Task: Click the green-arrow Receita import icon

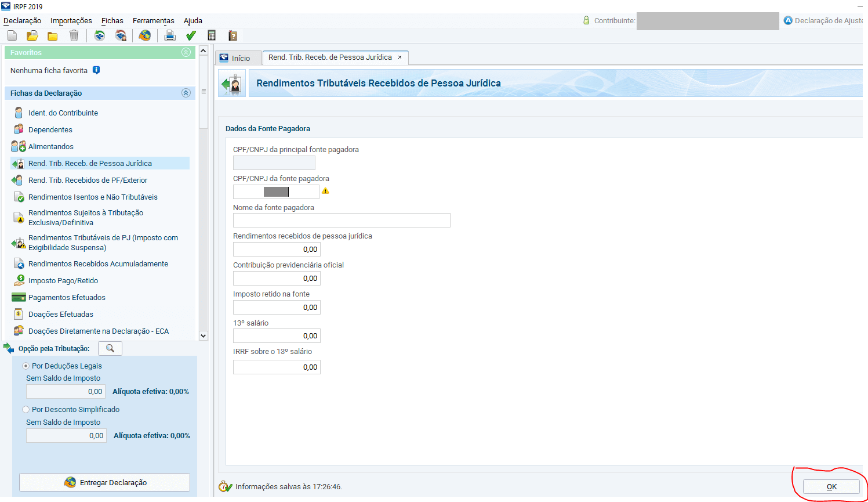Action: click(100, 36)
